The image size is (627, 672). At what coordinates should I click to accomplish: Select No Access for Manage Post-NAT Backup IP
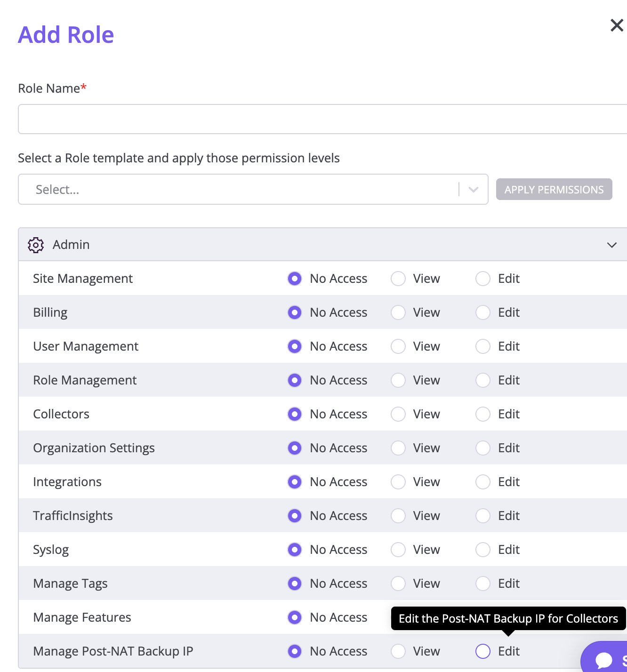(295, 651)
